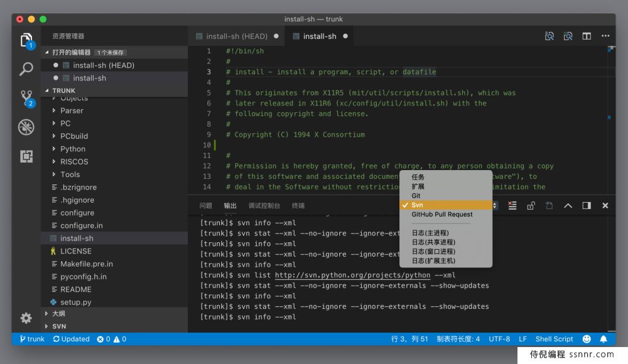Move the panel to the right side
The width and height of the screenshot is (628, 364).
pyautogui.click(x=587, y=205)
